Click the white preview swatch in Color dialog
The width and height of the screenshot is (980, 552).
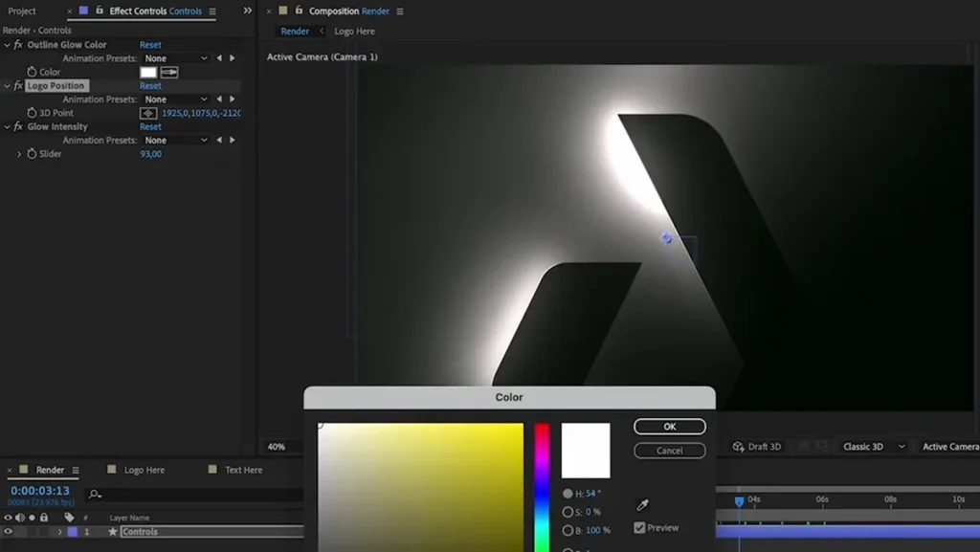[x=586, y=451]
